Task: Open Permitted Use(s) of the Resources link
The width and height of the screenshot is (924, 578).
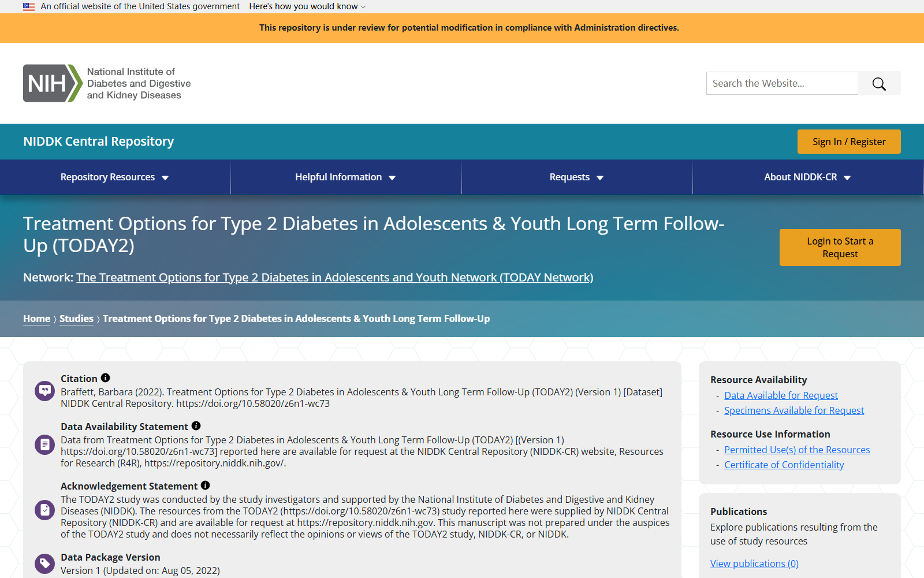Action: (797, 450)
